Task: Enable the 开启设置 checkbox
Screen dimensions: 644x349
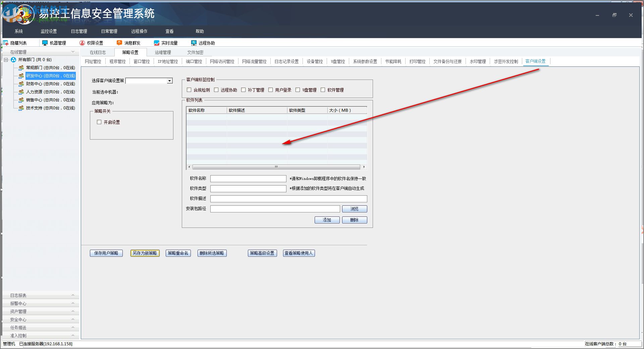Action: pos(99,122)
